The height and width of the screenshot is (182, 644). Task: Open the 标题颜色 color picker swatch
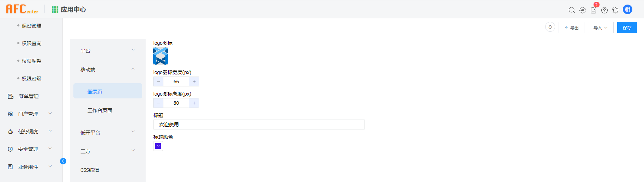point(158,146)
